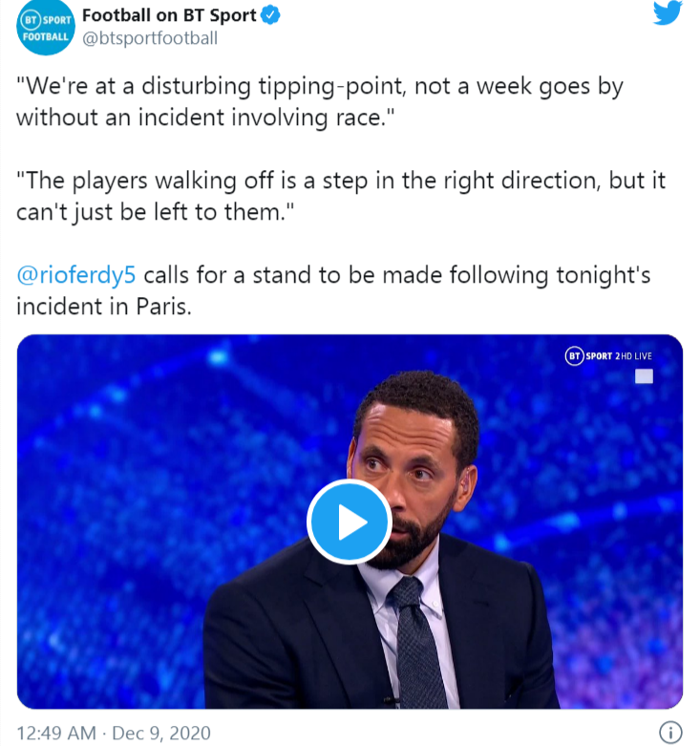This screenshot has height=746, width=700.
Task: Open the @rioferdy5 mention
Action: pos(76,275)
